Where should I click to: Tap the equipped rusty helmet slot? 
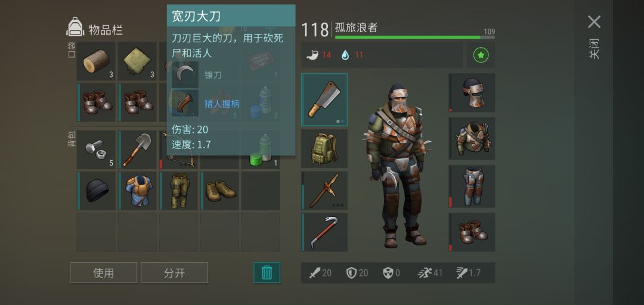point(472,93)
